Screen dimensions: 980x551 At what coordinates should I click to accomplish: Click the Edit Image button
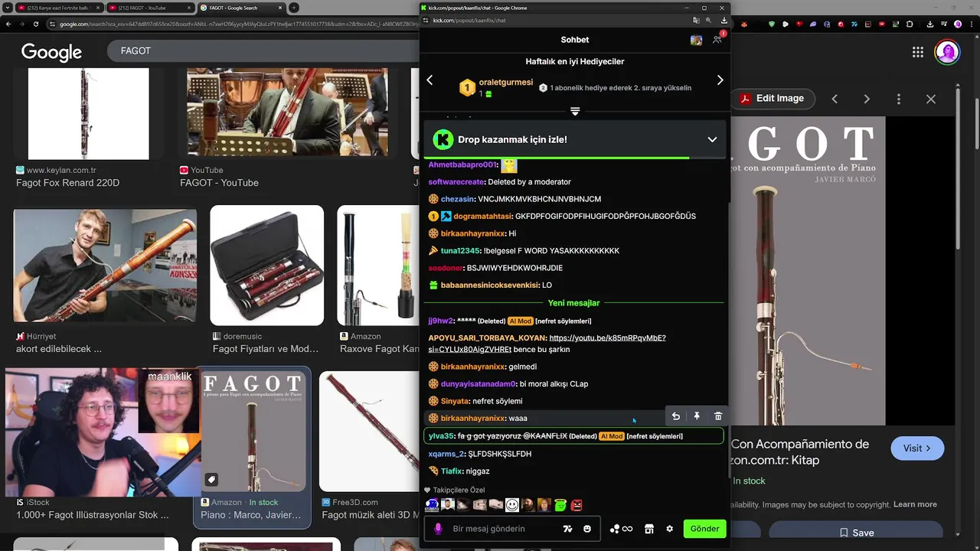771,99
